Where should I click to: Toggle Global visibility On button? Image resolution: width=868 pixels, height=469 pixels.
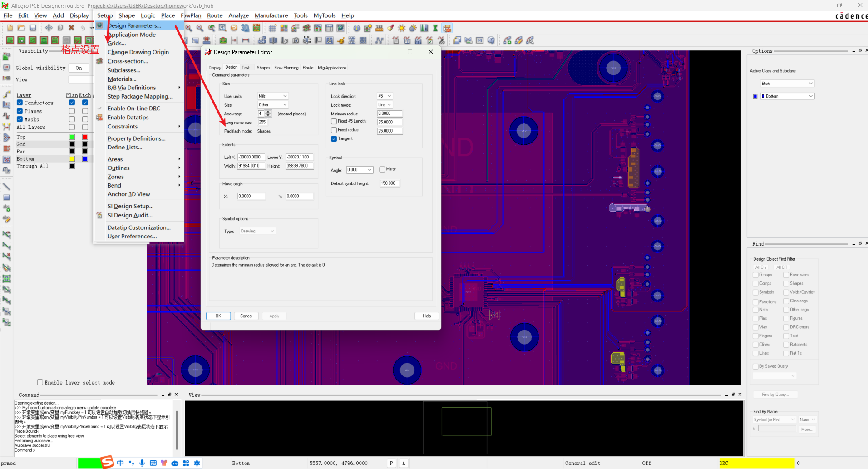pyautogui.click(x=79, y=68)
